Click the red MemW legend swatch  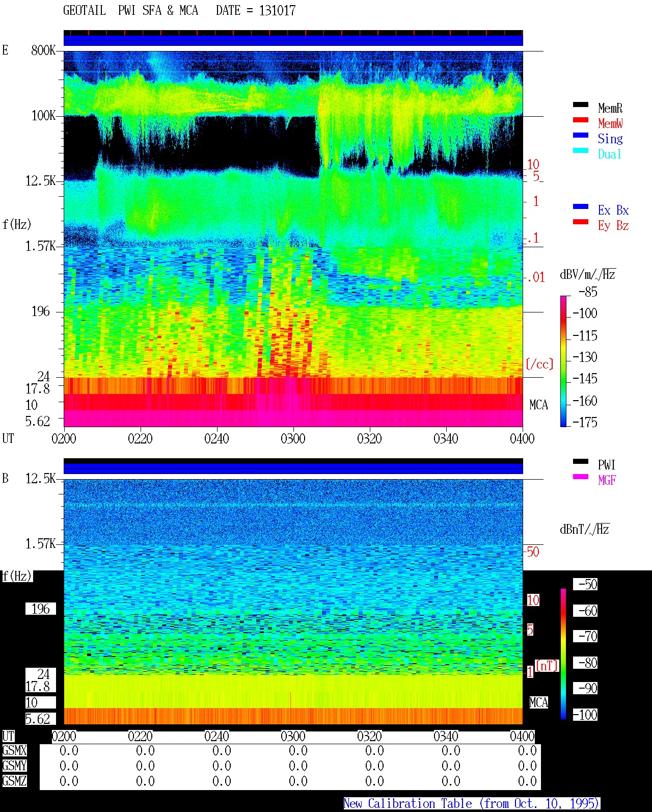coord(581,120)
